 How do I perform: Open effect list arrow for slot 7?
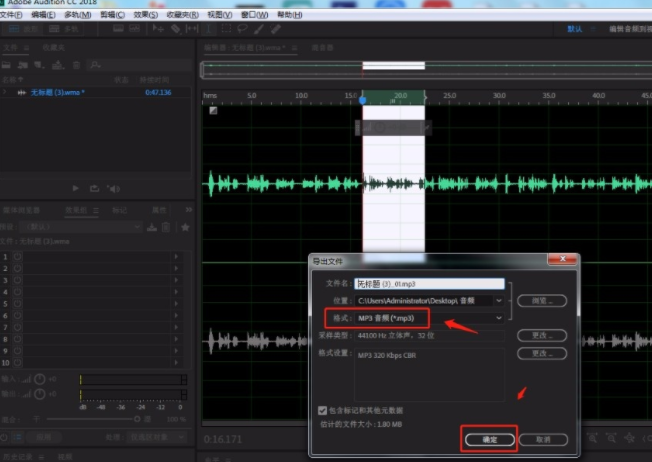pos(176,327)
